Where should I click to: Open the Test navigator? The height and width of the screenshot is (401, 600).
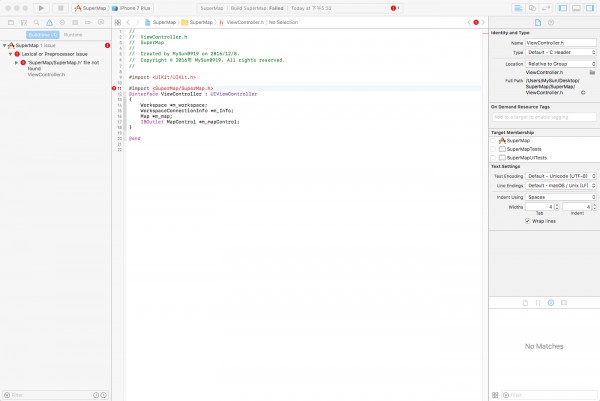point(62,23)
